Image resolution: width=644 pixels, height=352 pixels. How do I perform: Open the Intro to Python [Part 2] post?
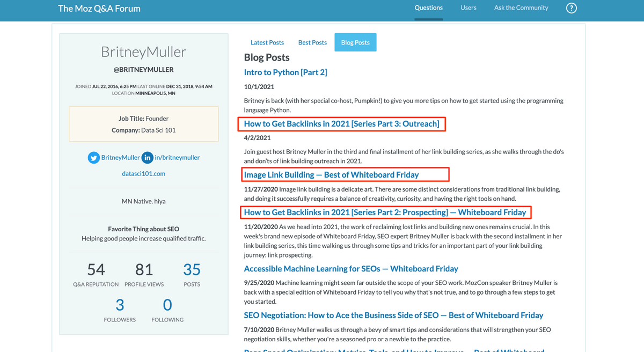coord(286,72)
